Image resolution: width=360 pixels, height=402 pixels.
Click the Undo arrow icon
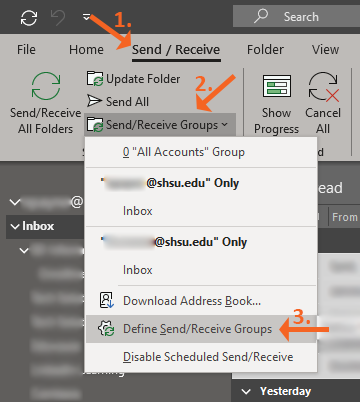58,17
